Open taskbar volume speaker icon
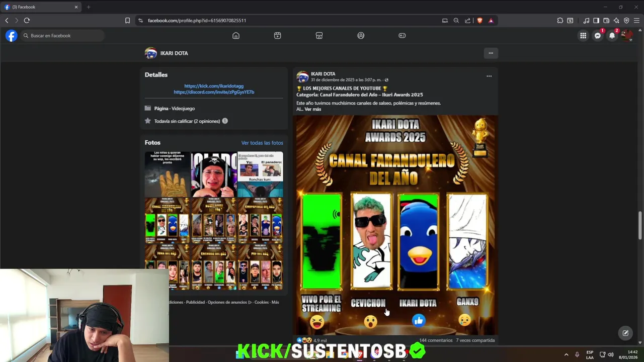 [x=611, y=354]
